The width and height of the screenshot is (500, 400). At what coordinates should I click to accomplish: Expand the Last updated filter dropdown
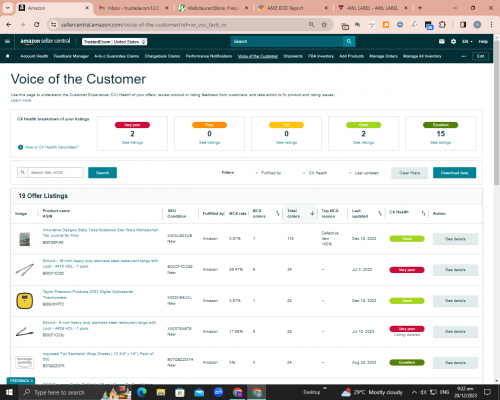point(363,173)
